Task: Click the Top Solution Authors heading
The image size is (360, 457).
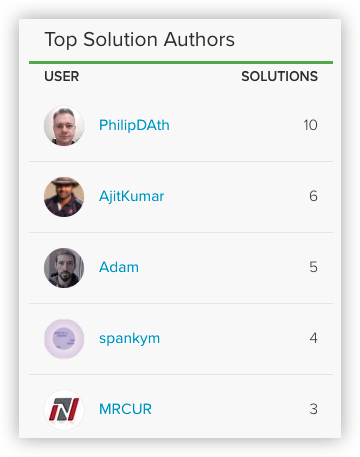Action: tap(140, 40)
